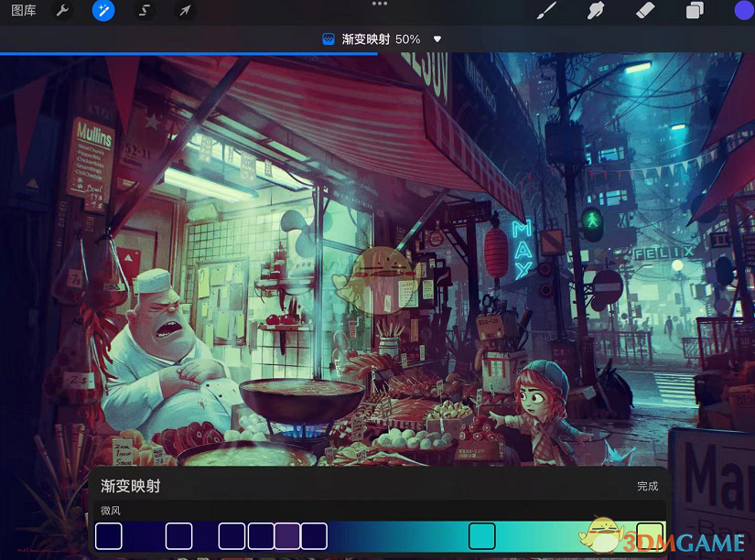The image size is (755, 560).
Task: Open the Actions wrench menu
Action: click(x=63, y=12)
